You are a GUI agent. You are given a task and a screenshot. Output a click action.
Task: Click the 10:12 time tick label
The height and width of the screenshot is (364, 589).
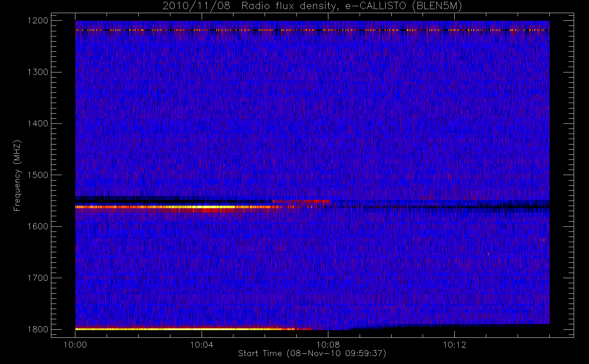[454, 345]
